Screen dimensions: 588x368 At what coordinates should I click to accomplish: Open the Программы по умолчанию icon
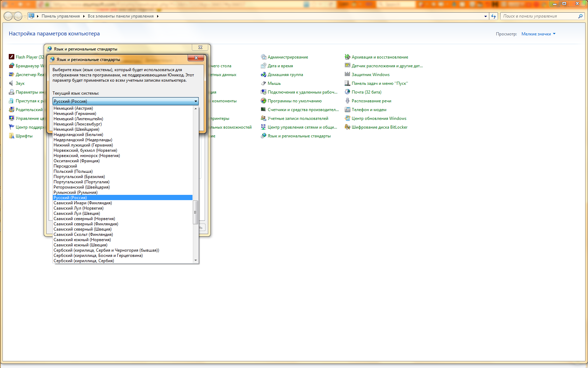[x=264, y=101]
